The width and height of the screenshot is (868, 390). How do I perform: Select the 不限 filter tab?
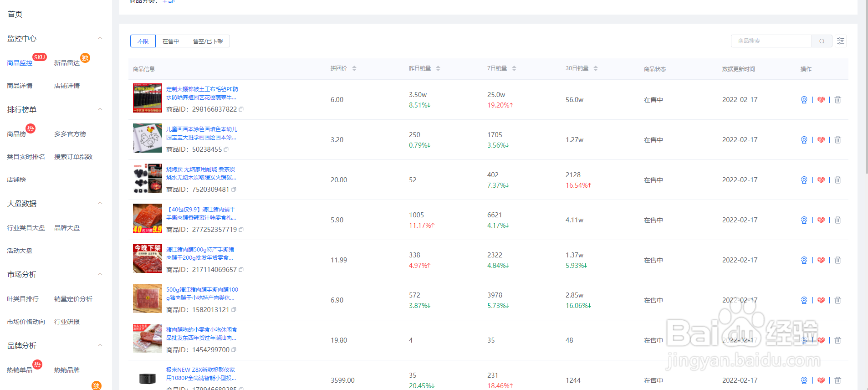(143, 41)
